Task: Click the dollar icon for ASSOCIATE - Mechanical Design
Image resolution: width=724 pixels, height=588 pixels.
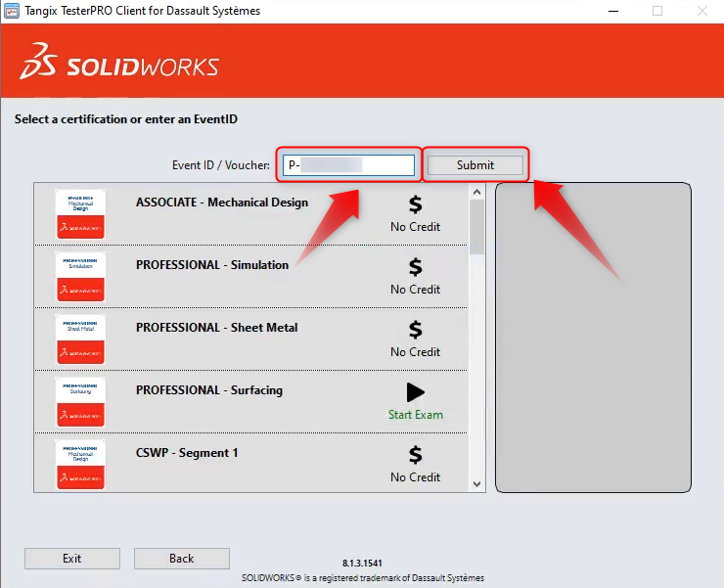Action: click(x=415, y=204)
